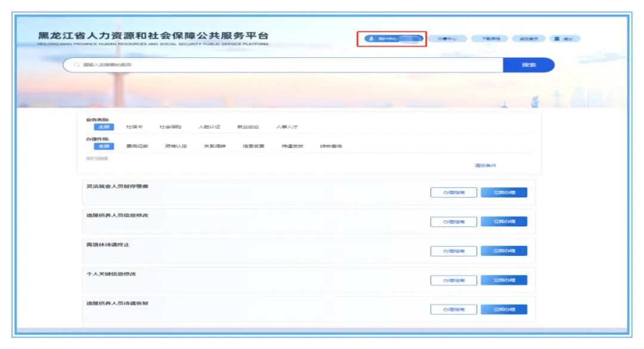Select the 遗属供养人员信息修改 service title
Viewport: 644px width, 349px height.
click(117, 215)
